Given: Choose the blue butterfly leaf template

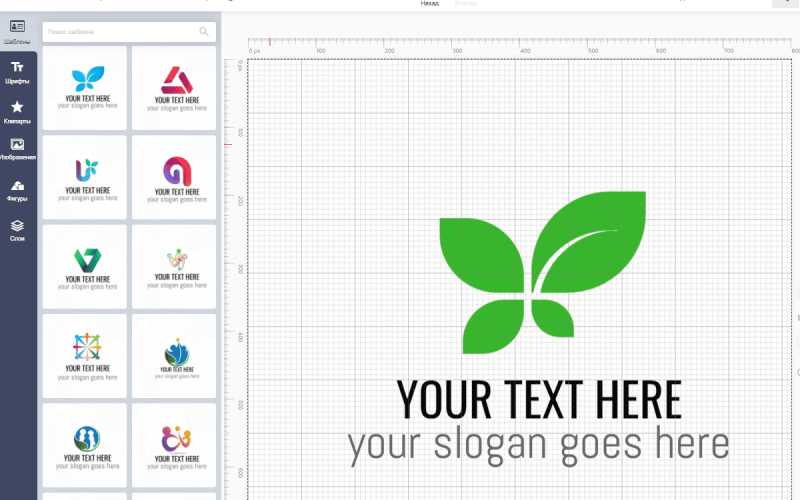Looking at the screenshot, I should 85,88.
